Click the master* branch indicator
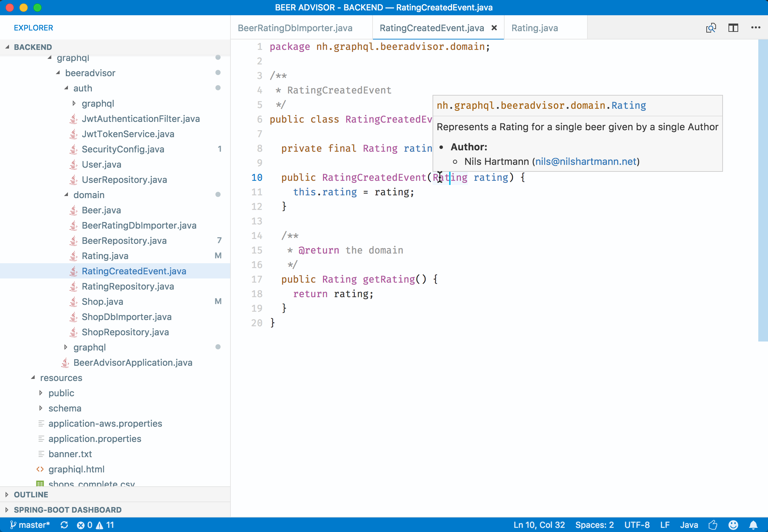This screenshot has height=532, width=768. [x=30, y=525]
